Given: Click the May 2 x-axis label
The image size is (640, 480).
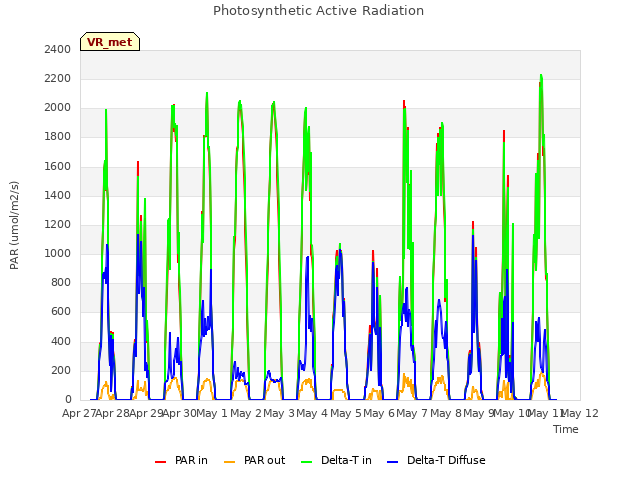Looking at the screenshot, I should 246,414.
